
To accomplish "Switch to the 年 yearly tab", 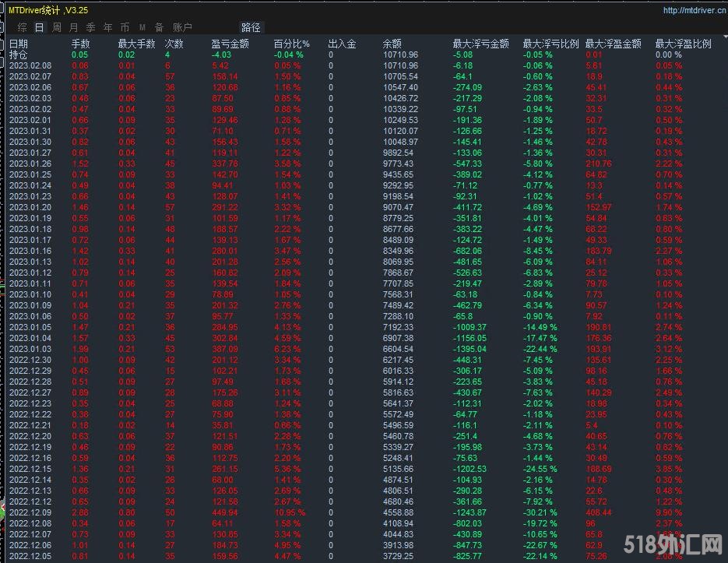I will point(107,27).
